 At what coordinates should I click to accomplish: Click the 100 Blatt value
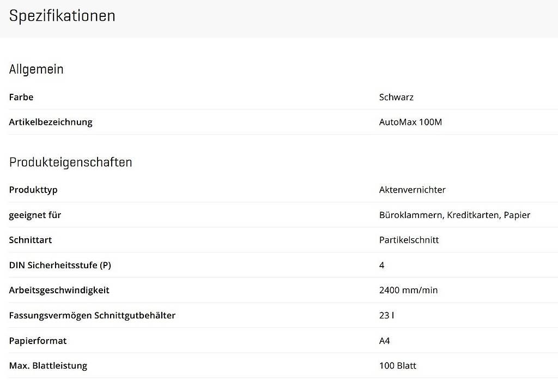tap(398, 366)
